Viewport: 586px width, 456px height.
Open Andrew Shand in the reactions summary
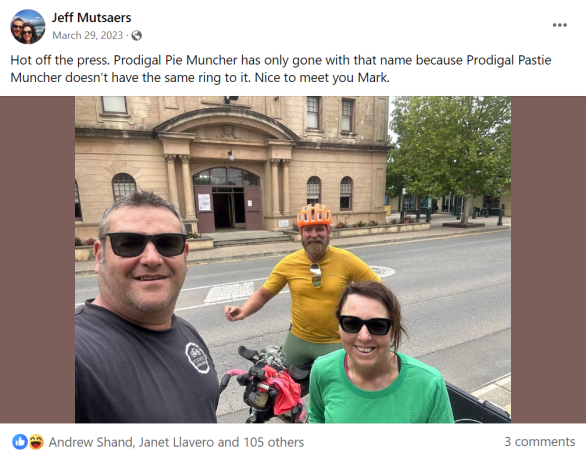click(91, 442)
